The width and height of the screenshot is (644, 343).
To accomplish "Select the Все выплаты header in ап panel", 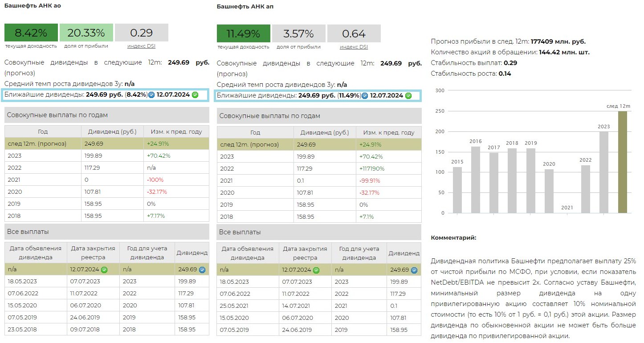I will click(x=319, y=232).
